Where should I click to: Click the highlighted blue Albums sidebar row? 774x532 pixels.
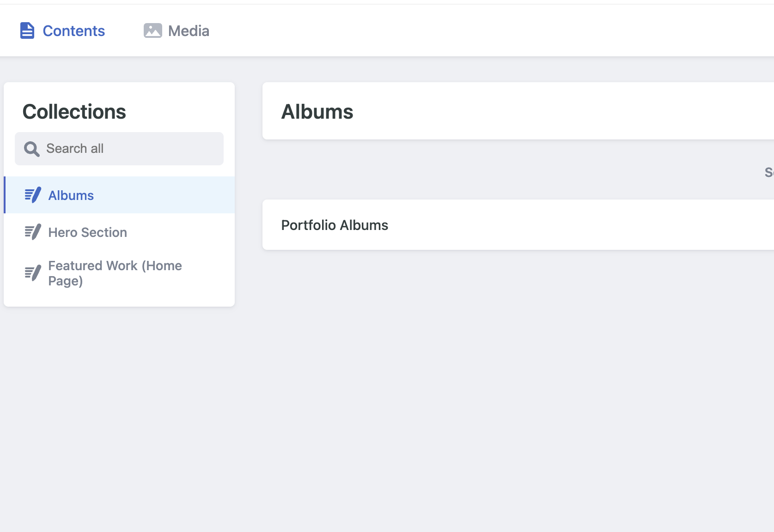coord(119,195)
